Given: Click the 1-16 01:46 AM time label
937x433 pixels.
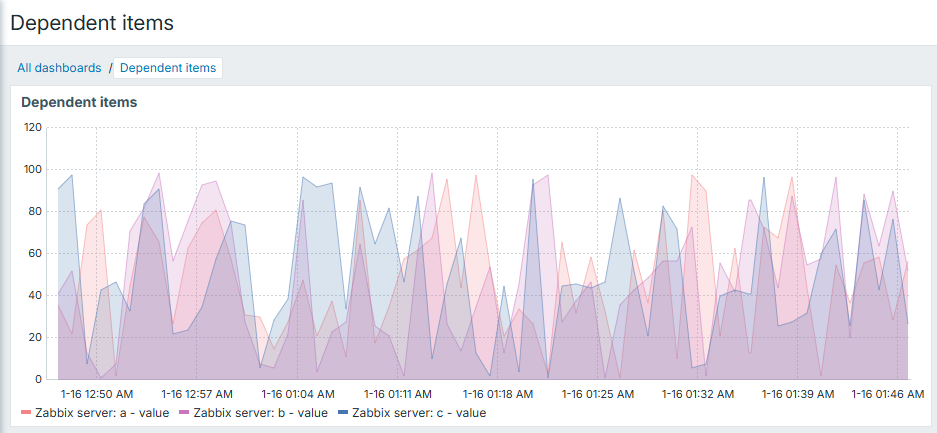Looking at the screenshot, I should click(x=887, y=395).
